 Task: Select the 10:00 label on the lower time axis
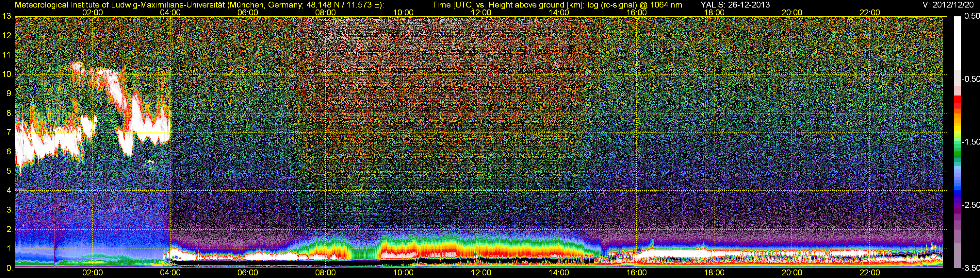(403, 273)
